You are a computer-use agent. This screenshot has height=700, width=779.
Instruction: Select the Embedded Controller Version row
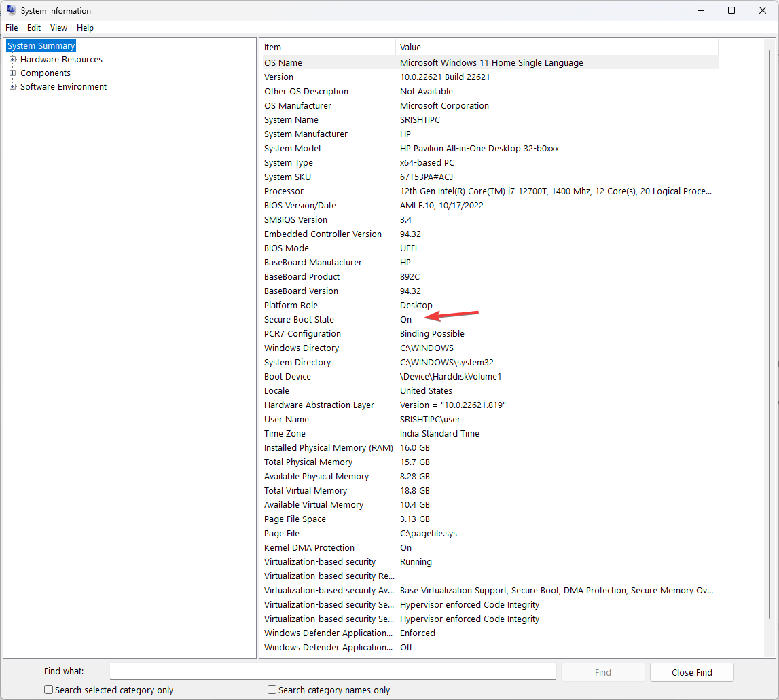tap(490, 234)
